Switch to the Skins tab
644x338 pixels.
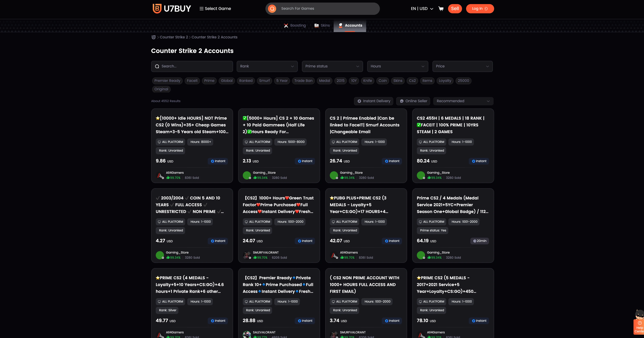click(x=322, y=25)
